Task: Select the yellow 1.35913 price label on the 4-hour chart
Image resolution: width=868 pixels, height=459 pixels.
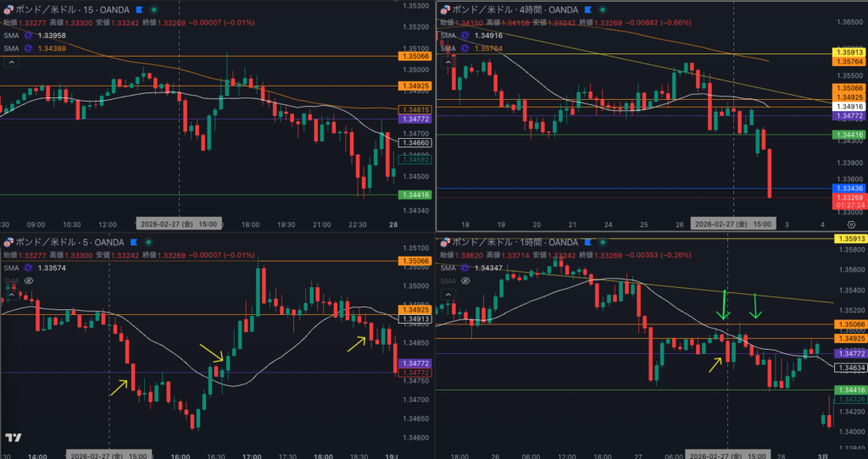Action: pos(849,53)
